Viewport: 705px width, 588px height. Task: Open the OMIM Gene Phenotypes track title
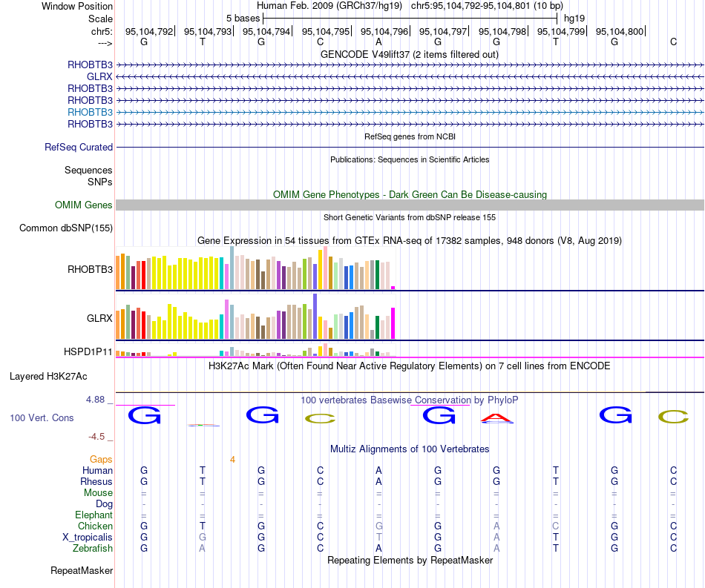click(410, 194)
